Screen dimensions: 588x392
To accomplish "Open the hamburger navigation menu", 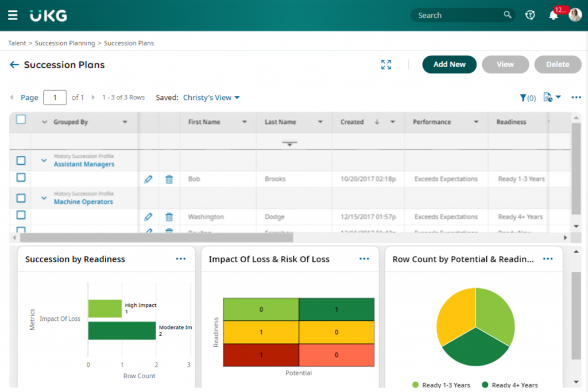I will click(13, 15).
